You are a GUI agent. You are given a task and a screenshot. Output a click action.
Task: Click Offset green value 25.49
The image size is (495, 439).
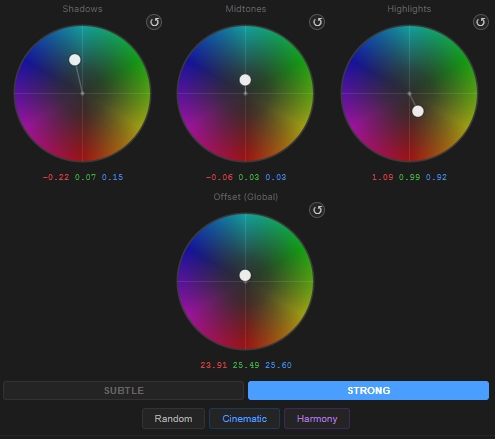point(246,365)
